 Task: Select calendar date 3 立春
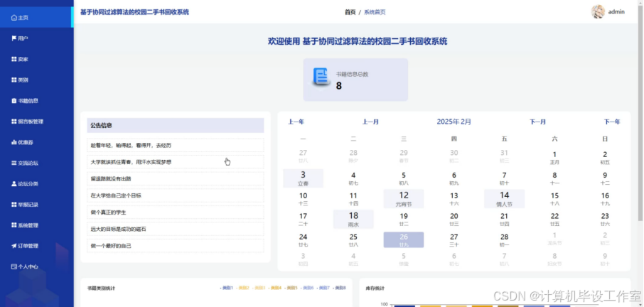coord(303,178)
